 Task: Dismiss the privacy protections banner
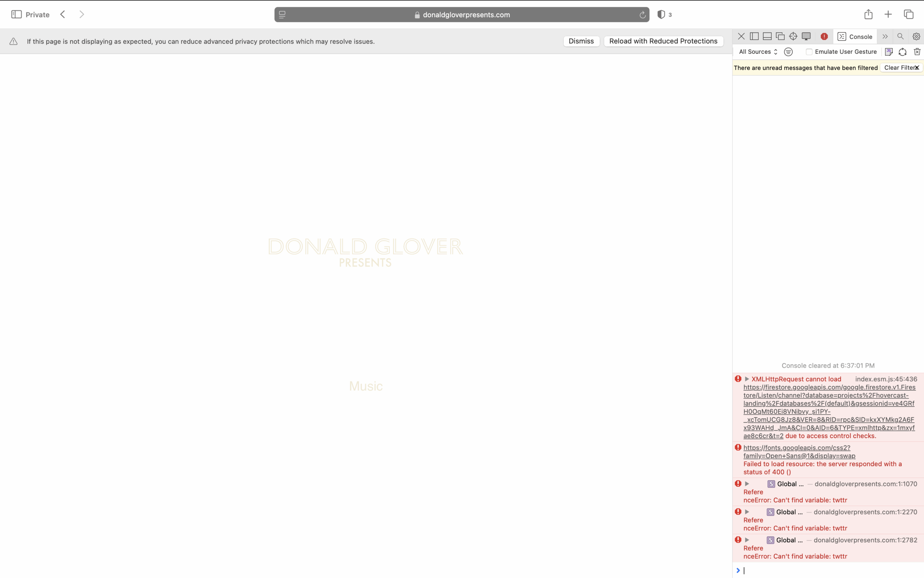point(581,41)
